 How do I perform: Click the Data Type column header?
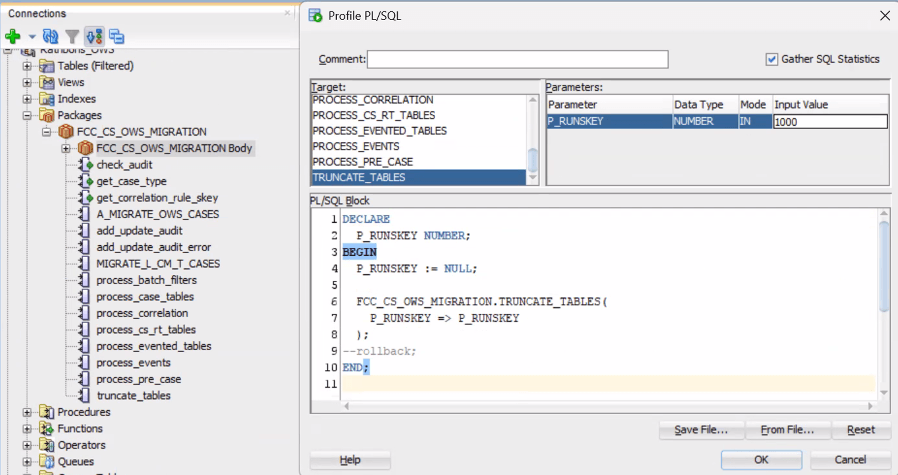click(705, 105)
